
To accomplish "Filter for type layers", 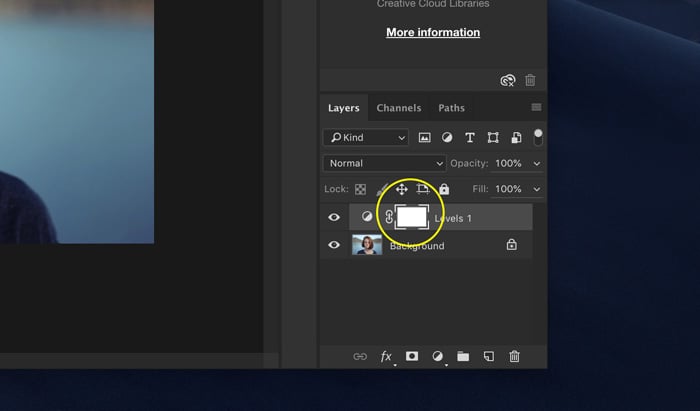I will [470, 137].
